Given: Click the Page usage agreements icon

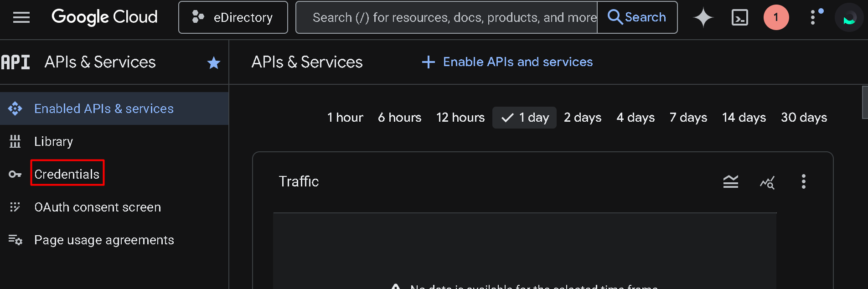Looking at the screenshot, I should click(x=15, y=240).
